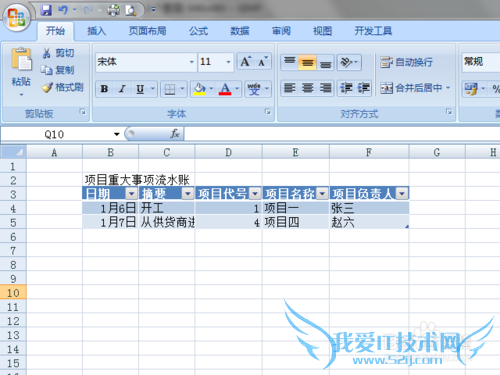The image size is (500, 375).
Task: Open 项目名称 filter dropdown
Action: point(322,193)
